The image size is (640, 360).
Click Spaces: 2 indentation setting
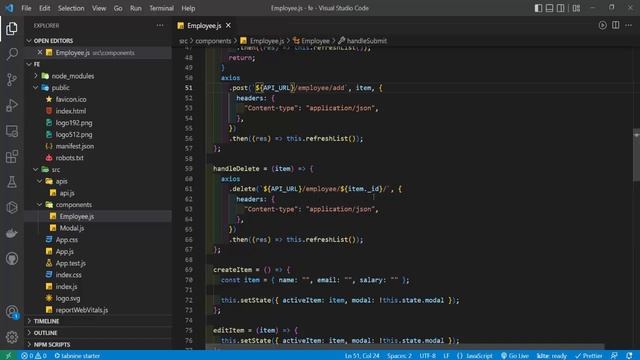click(x=399, y=356)
